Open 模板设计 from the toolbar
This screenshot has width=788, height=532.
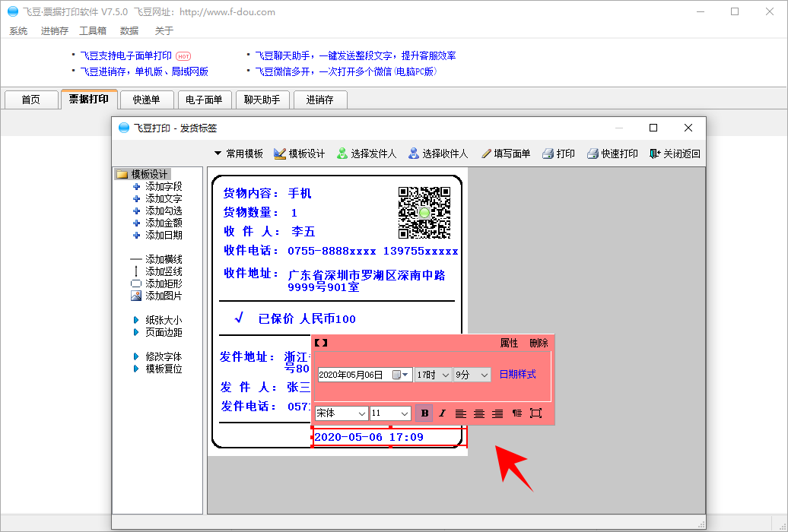click(x=299, y=154)
